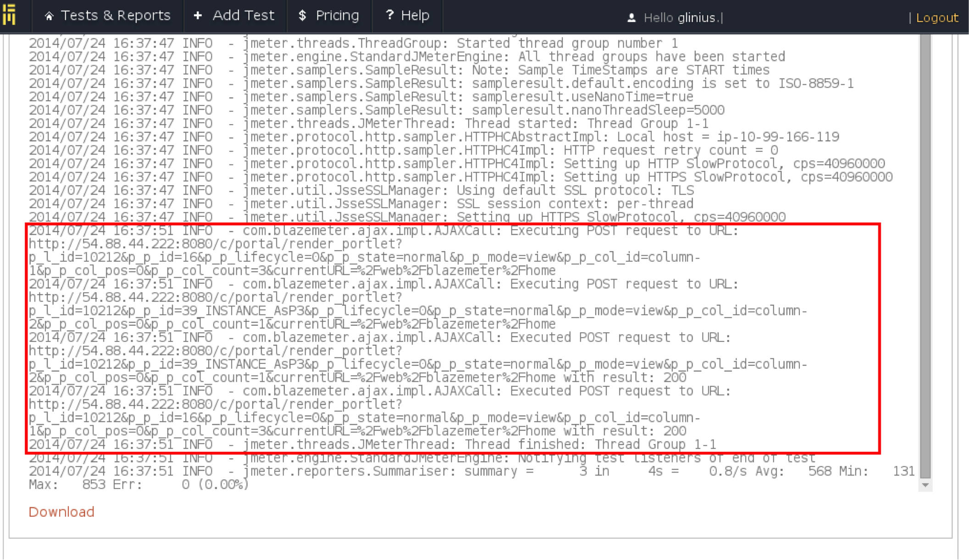Viewport: 969px width, 560px height.
Task: Open the Tests & Reports menu
Action: (116, 16)
